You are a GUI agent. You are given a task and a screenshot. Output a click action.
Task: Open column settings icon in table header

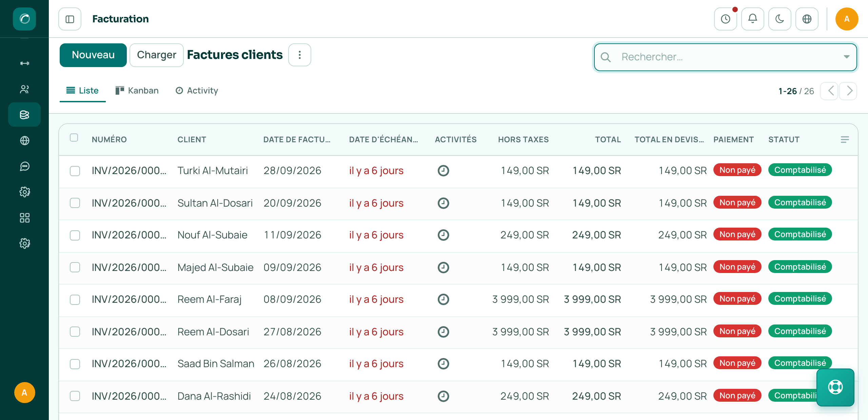[x=845, y=140]
